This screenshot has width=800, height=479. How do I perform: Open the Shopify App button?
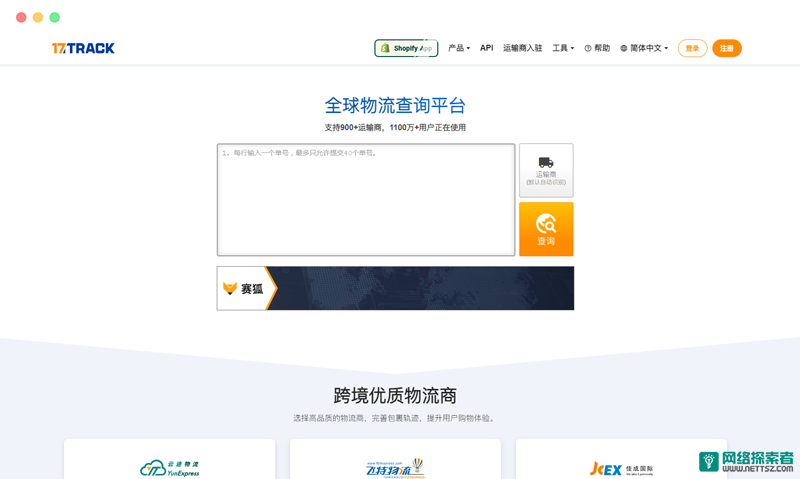coord(406,48)
